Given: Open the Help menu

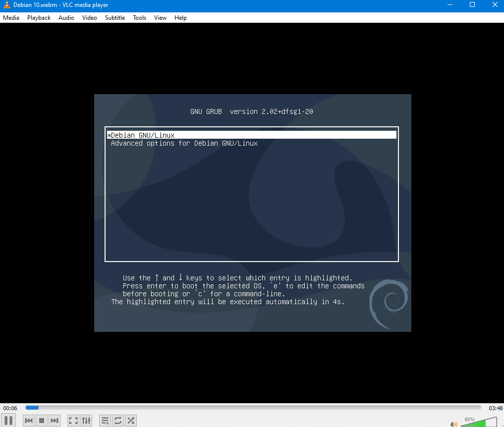Looking at the screenshot, I should pos(180,18).
